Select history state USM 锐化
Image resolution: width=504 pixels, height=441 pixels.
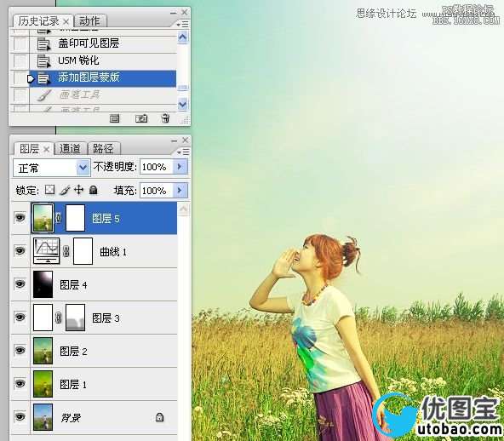[103, 61]
